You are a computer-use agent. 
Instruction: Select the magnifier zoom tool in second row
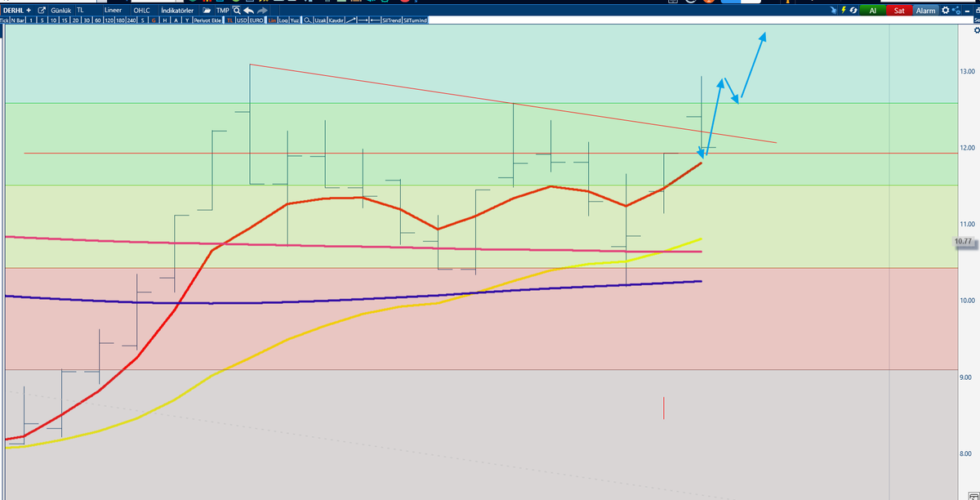(307, 20)
